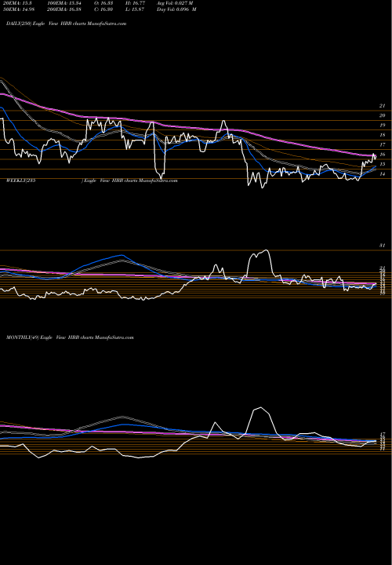Image resolution: width=392 pixels, height=565 pixels.
Task: Click price label 31 on weekly axis
Action: (x=382, y=246)
